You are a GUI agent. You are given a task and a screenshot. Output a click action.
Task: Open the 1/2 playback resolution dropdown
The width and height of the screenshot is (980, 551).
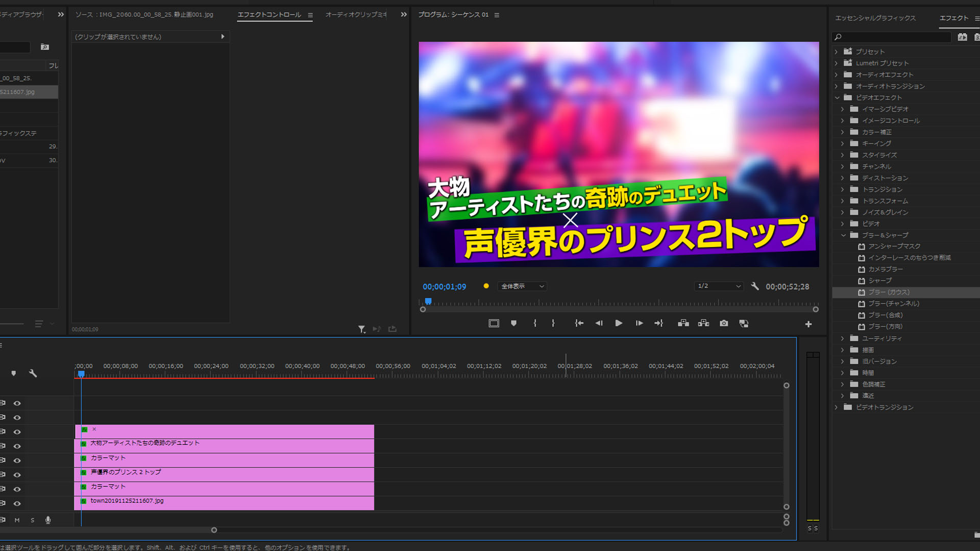point(719,286)
